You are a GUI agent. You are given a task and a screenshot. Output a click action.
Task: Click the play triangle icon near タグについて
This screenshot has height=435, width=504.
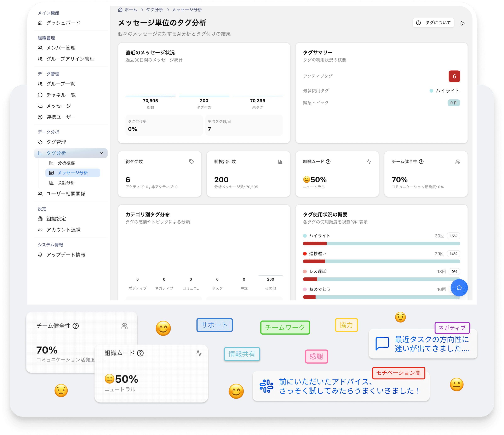462,23
